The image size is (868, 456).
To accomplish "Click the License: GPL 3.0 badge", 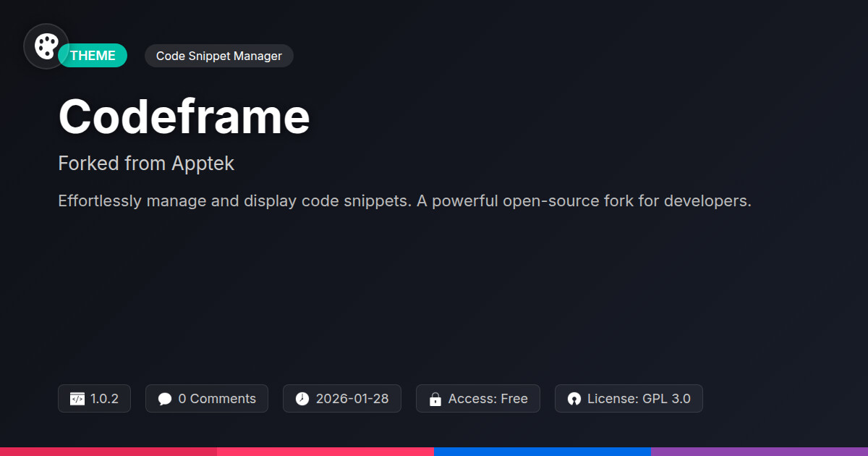I will pyautogui.click(x=629, y=399).
